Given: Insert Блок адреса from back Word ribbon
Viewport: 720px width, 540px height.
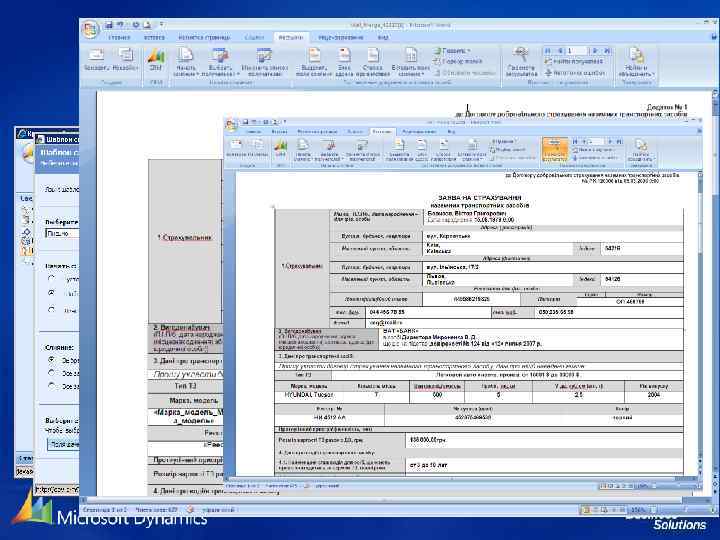Looking at the screenshot, I should click(344, 62).
